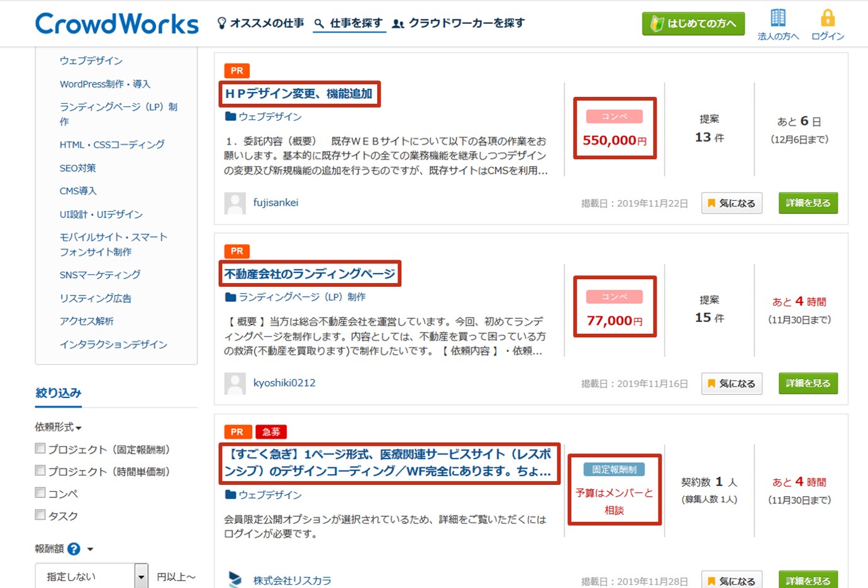Click the 77,000円 reward amount

click(615, 321)
